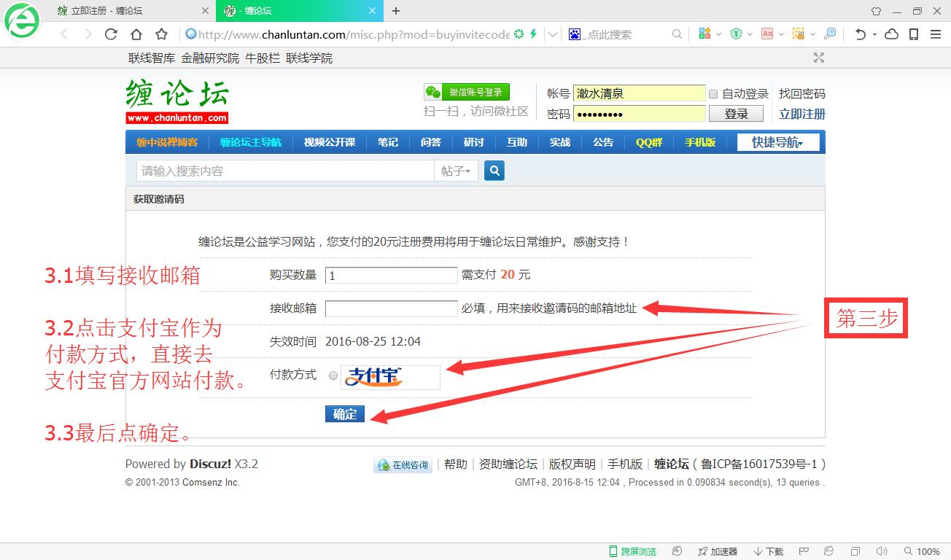
Task: Enable the 自动登录 auto-login checkbox
Action: (x=714, y=94)
